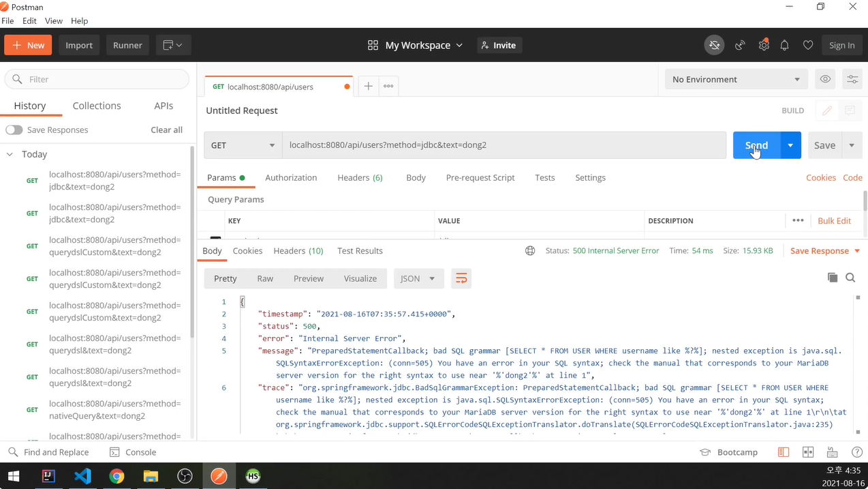Open the File menu
The width and height of the screenshot is (868, 489).
(x=7, y=20)
